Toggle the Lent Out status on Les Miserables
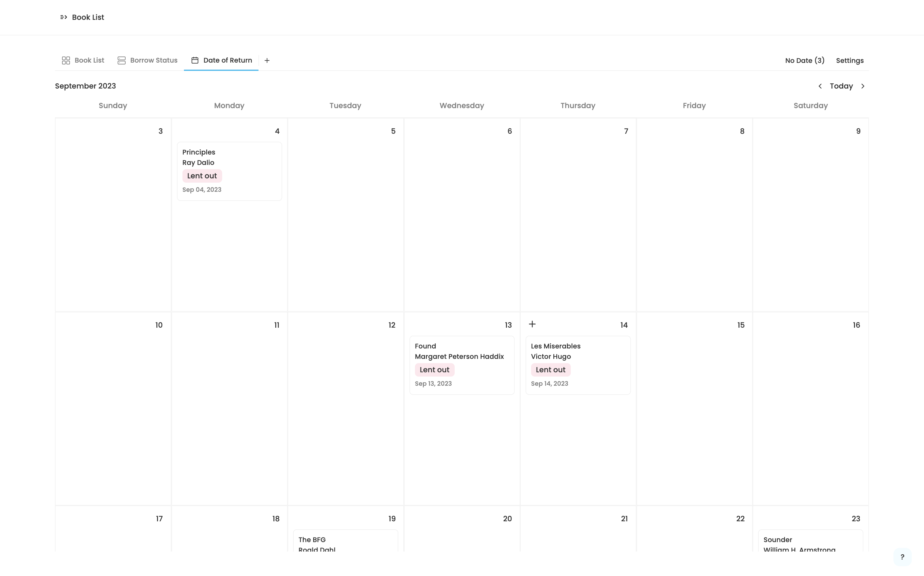924x576 pixels. tap(550, 370)
